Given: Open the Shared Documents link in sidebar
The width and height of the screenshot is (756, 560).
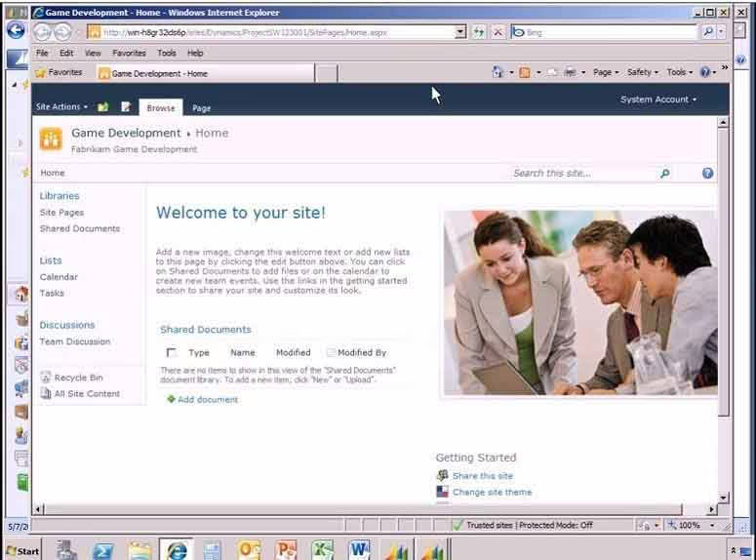Looking at the screenshot, I should [80, 228].
